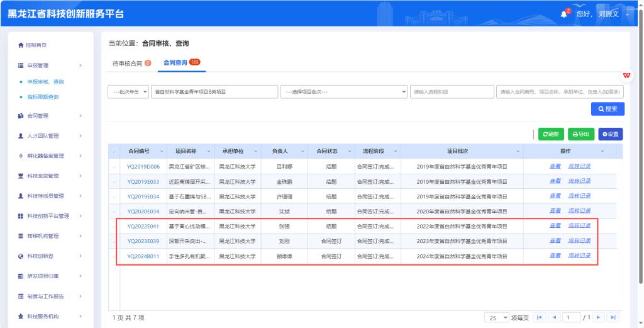The height and width of the screenshot is (328, 644).
Task: Jump to last page in pagination
Action: click(613, 317)
